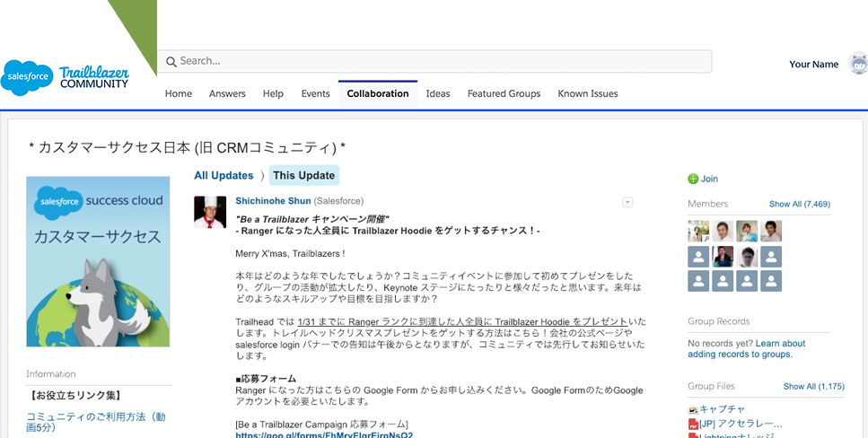Screen dimensions: 868x438
Task: Select the This Update breadcrumb
Action: 304,176
